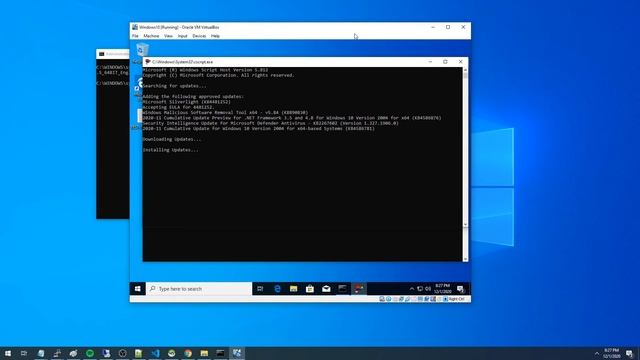
Task: Open Task View in the guest taskbar
Action: click(260, 289)
